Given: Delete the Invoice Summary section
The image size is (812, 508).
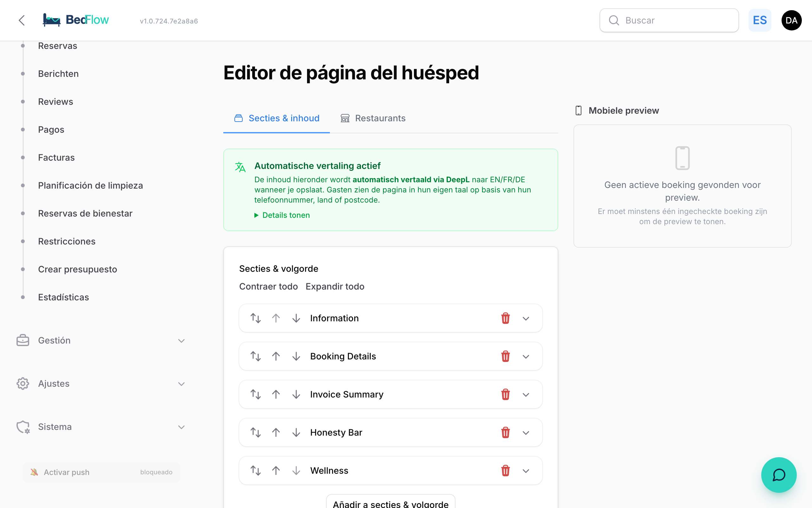Looking at the screenshot, I should click(x=505, y=394).
